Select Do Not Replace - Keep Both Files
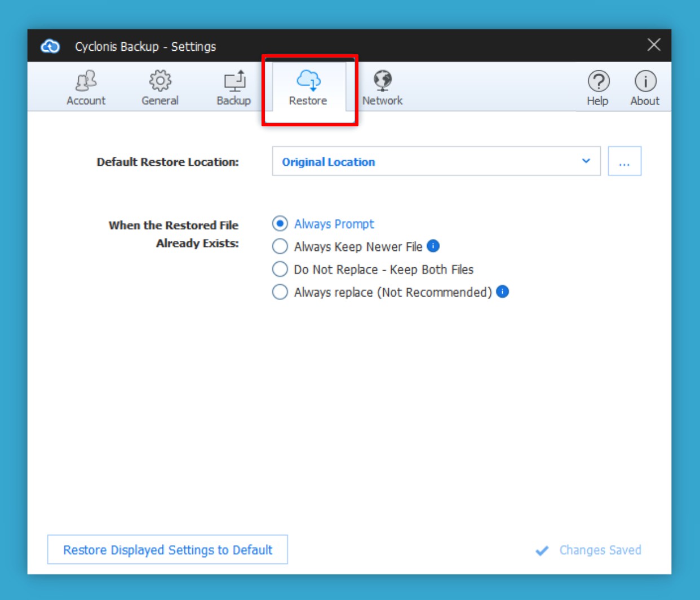This screenshot has width=700, height=600. [x=280, y=270]
